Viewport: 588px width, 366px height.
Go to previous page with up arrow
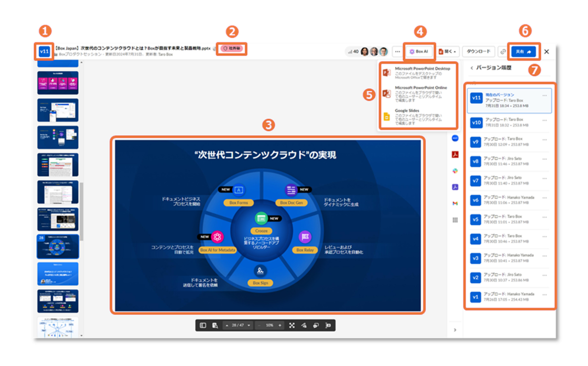(x=227, y=325)
